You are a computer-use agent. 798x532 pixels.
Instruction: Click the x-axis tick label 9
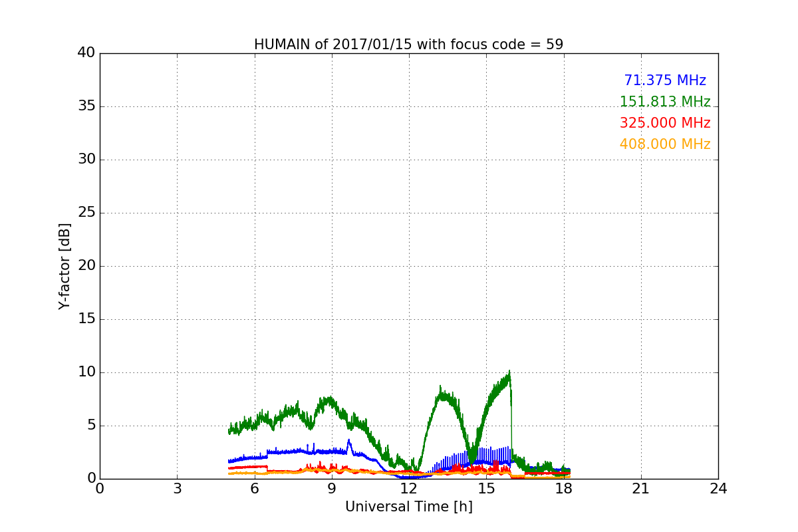[x=332, y=489]
